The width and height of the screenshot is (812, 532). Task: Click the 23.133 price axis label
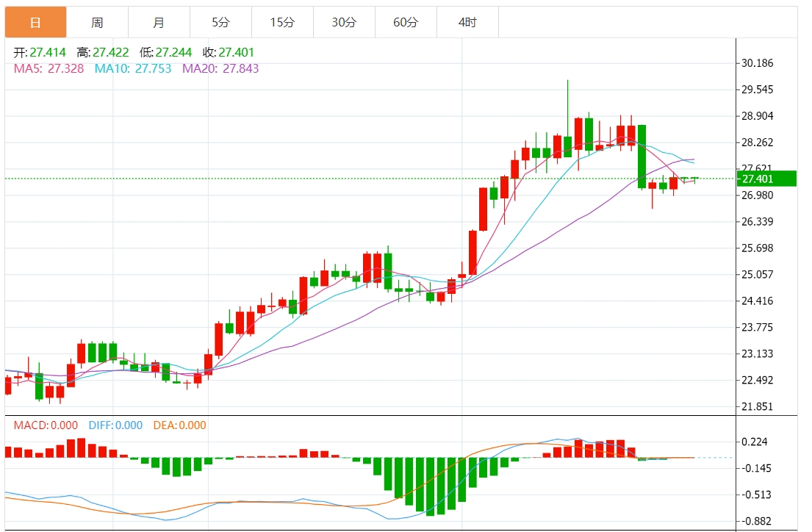[x=757, y=353]
